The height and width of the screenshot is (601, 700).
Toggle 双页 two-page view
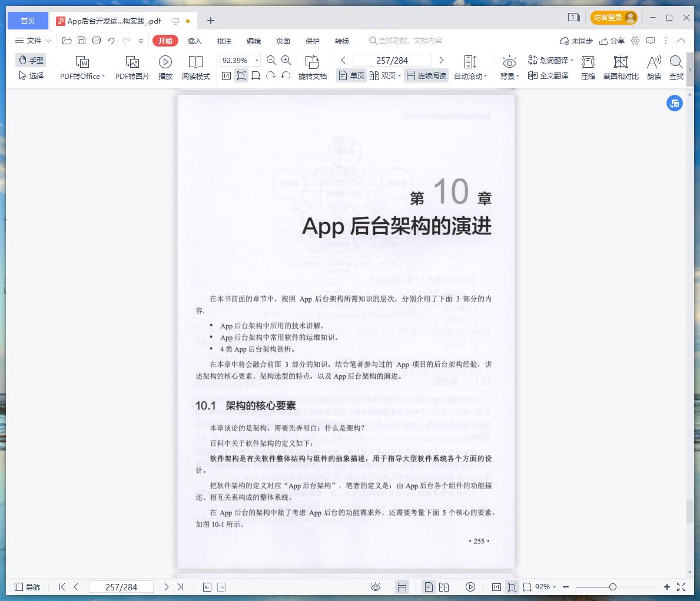(385, 75)
